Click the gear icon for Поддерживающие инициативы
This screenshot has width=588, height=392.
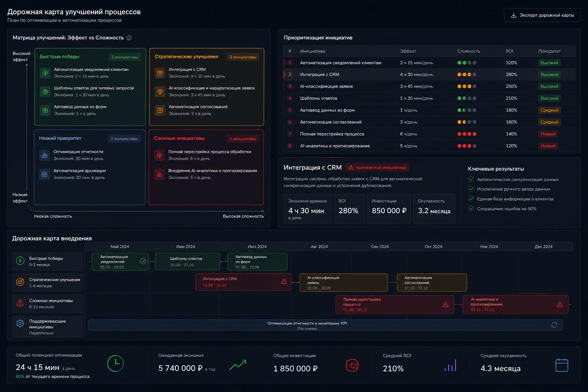pyautogui.click(x=20, y=323)
